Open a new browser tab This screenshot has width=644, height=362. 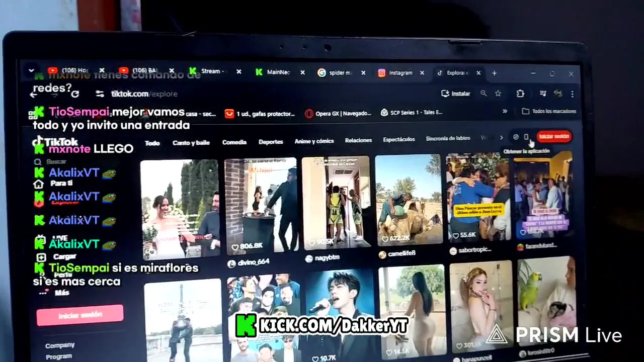pos(494,73)
